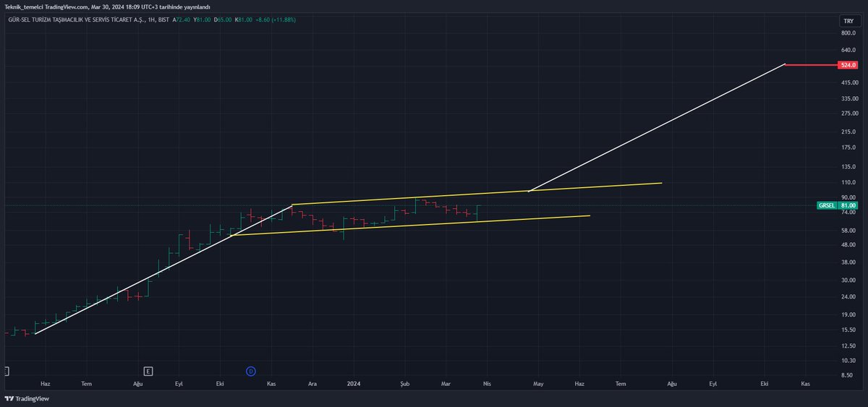Click the 58.00 price axis label

848,230
